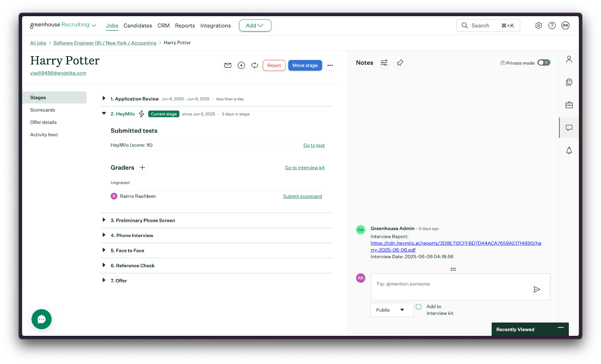This screenshot has width=601, height=364.
Task: Click the Recently Viewed panel title
Action: [515, 329]
